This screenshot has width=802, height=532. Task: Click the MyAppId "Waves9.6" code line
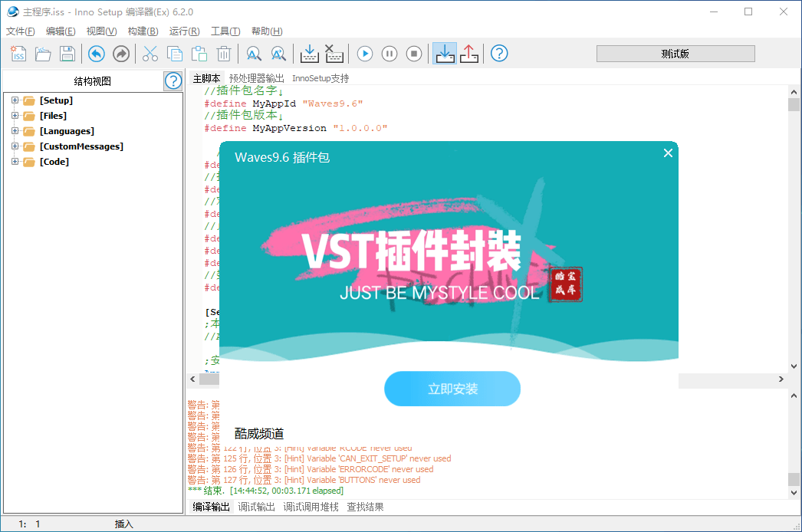point(284,103)
